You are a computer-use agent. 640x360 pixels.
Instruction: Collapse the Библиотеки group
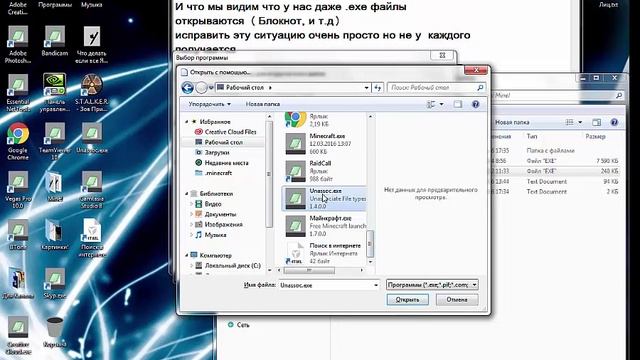(187, 193)
